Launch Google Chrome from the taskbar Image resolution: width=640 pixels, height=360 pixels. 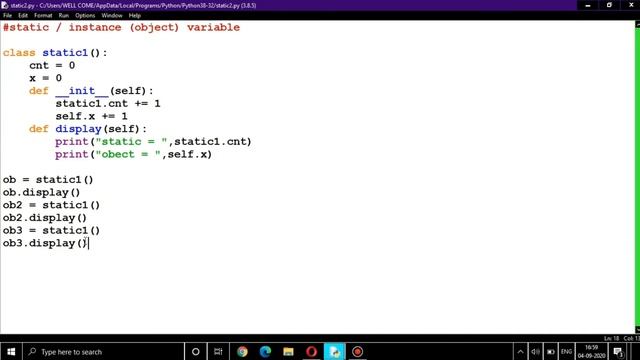pyautogui.click(x=242, y=351)
